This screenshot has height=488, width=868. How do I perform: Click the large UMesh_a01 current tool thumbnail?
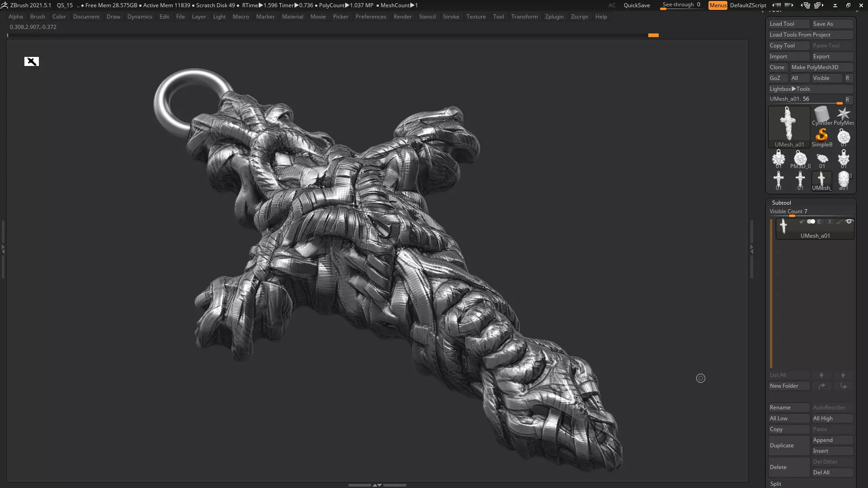789,127
